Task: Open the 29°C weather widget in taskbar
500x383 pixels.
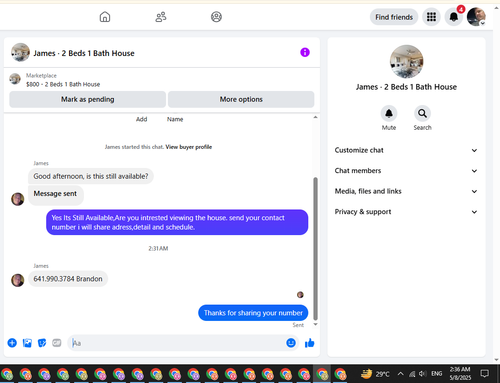Action: (x=375, y=374)
